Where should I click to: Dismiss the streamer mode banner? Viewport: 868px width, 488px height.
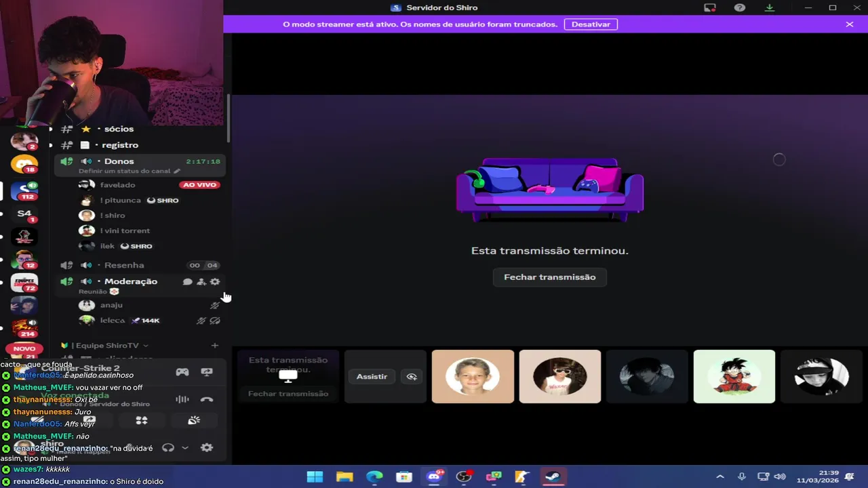click(x=849, y=24)
